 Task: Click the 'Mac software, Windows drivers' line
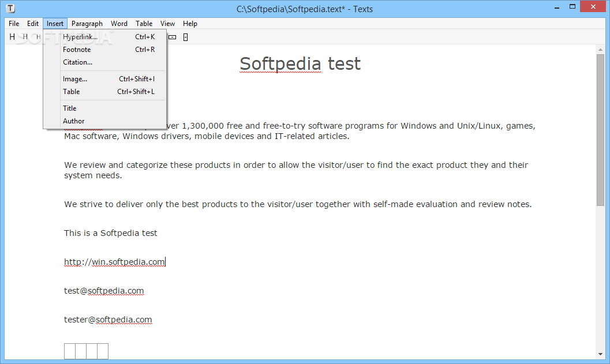207,137
